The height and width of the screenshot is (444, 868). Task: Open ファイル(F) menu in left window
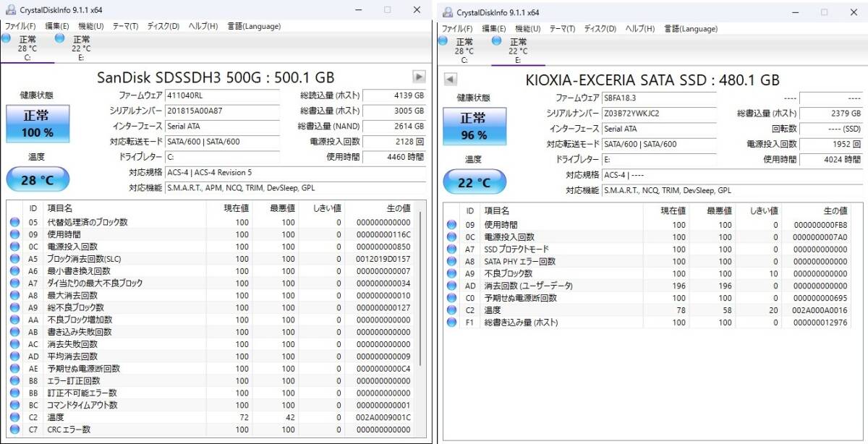click(20, 26)
